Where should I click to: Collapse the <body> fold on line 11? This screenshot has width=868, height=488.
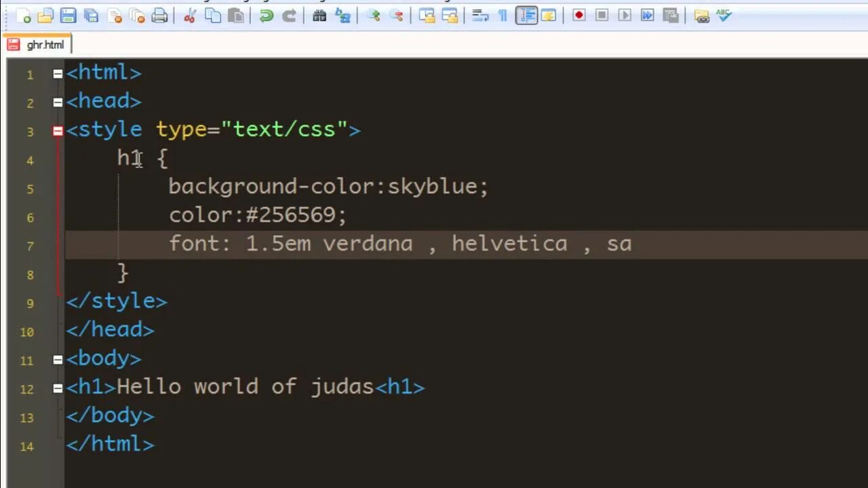pyautogui.click(x=58, y=359)
